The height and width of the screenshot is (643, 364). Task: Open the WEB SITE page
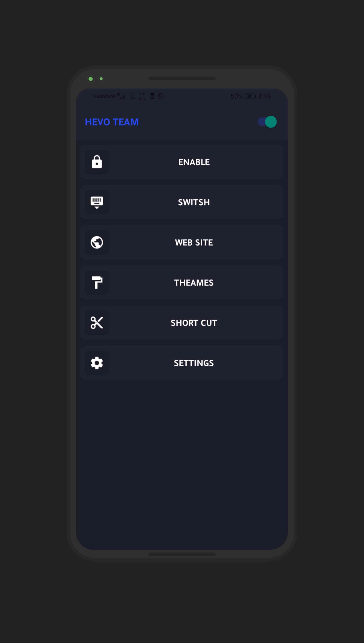tap(194, 242)
